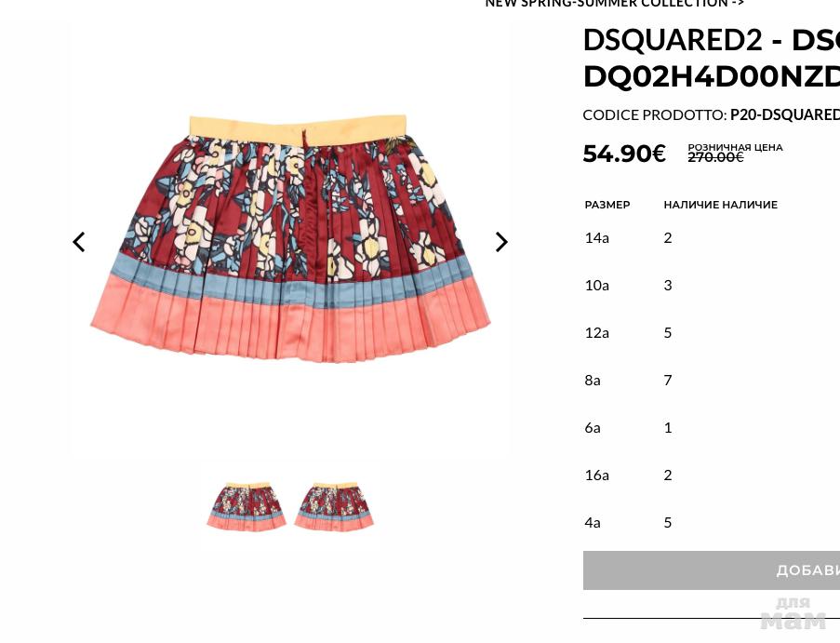Click the main pleated skirt image
840x643 pixels.
point(290,238)
